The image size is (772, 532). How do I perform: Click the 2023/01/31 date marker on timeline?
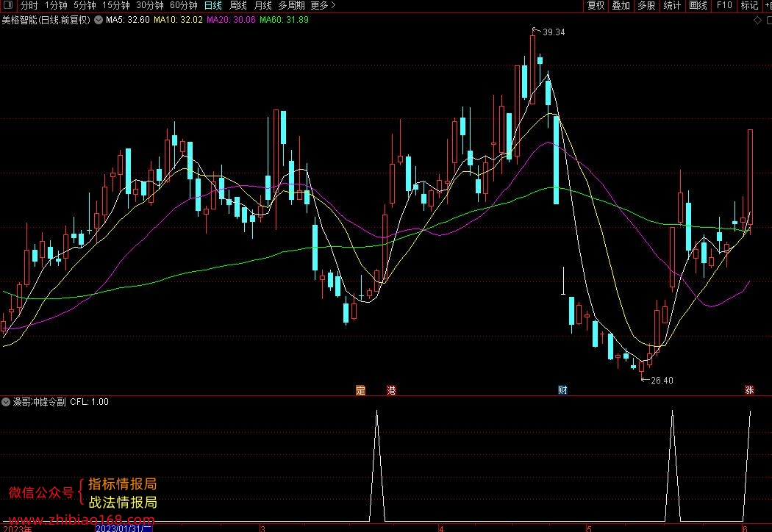point(124,528)
